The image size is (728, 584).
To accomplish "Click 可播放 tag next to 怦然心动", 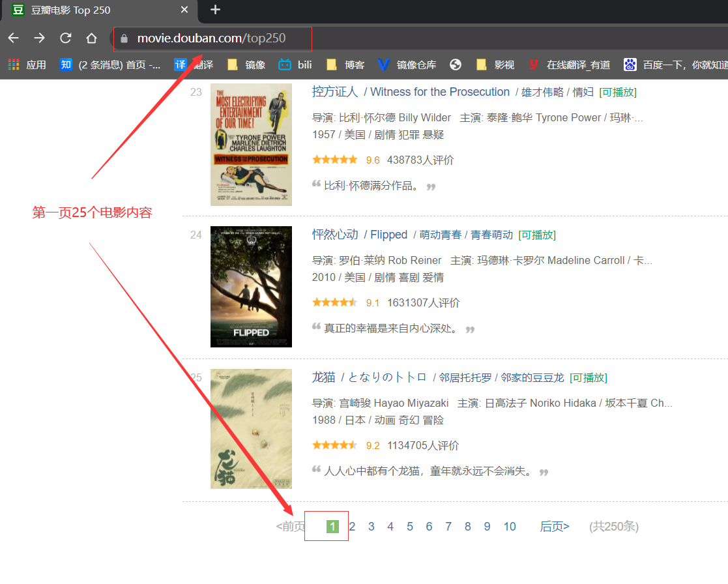I will [x=537, y=235].
